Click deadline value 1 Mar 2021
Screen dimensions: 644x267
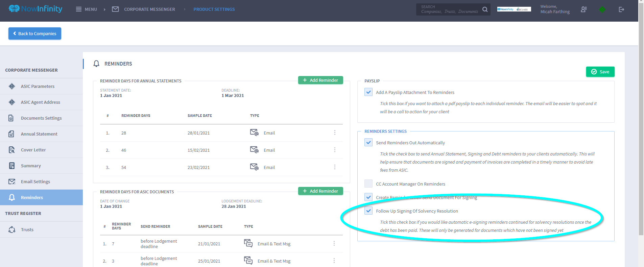[233, 95]
